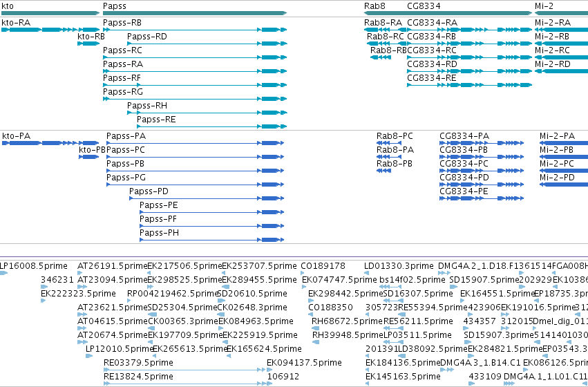Select the CO189178 EST feature

(x=303, y=273)
